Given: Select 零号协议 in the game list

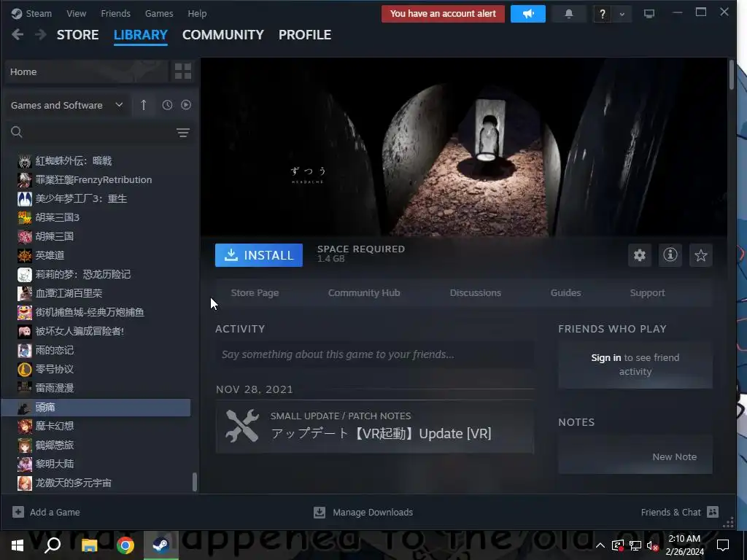Looking at the screenshot, I should pyautogui.click(x=96, y=369).
